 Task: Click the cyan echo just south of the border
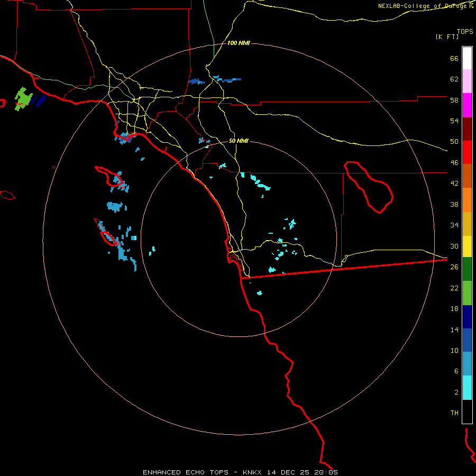point(259,293)
